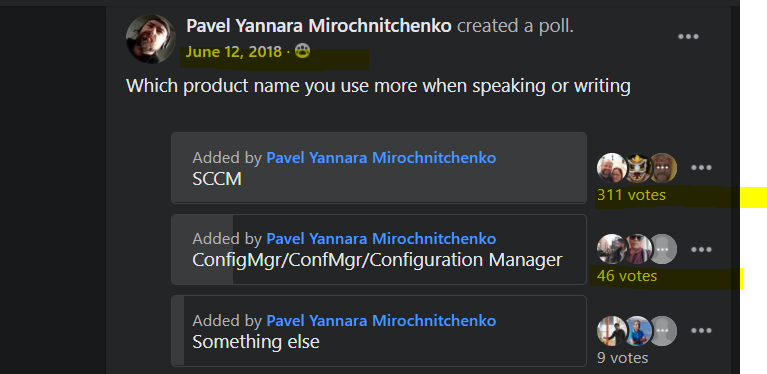This screenshot has width=767, height=374.
Task: Open the post author's profile picture
Action: [151, 39]
